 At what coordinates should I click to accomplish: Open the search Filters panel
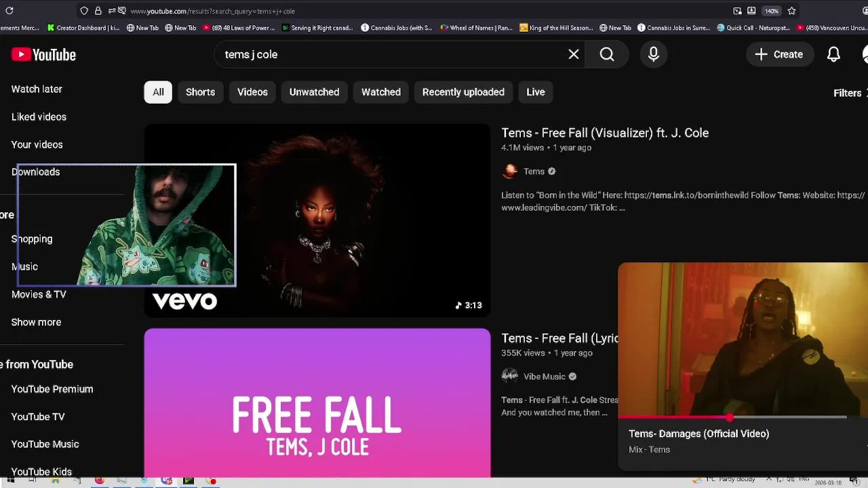tap(850, 93)
